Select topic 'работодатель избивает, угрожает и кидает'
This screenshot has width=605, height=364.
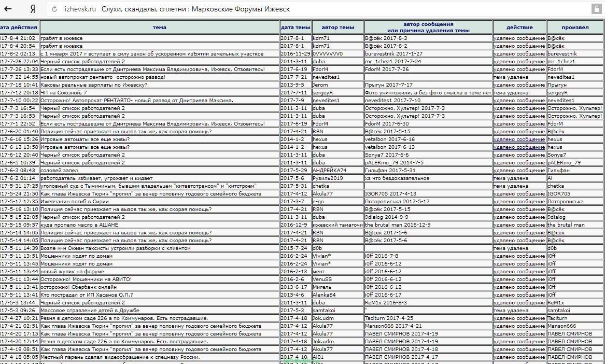(x=96, y=178)
